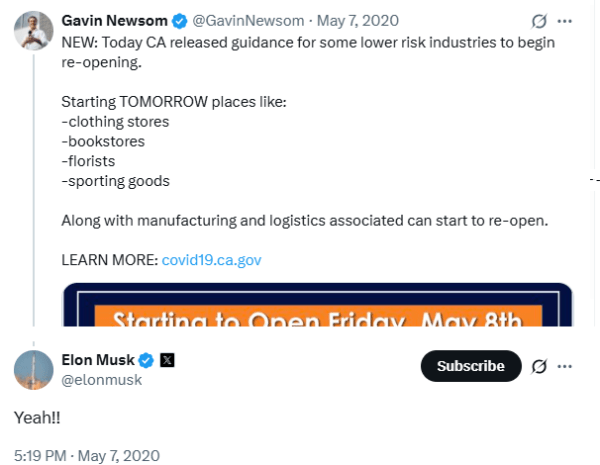Click Grok icon next to Subscribe
Viewport: 600px width, 465px height.
(x=540, y=366)
